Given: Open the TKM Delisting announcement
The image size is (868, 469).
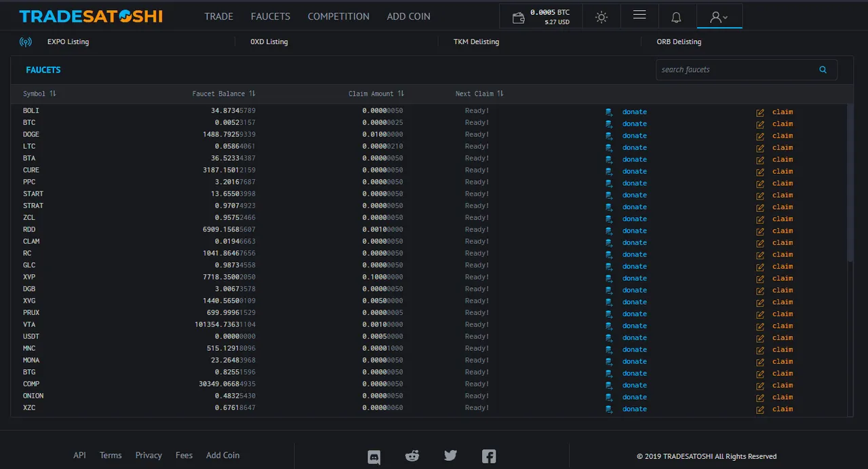Looking at the screenshot, I should point(476,42).
